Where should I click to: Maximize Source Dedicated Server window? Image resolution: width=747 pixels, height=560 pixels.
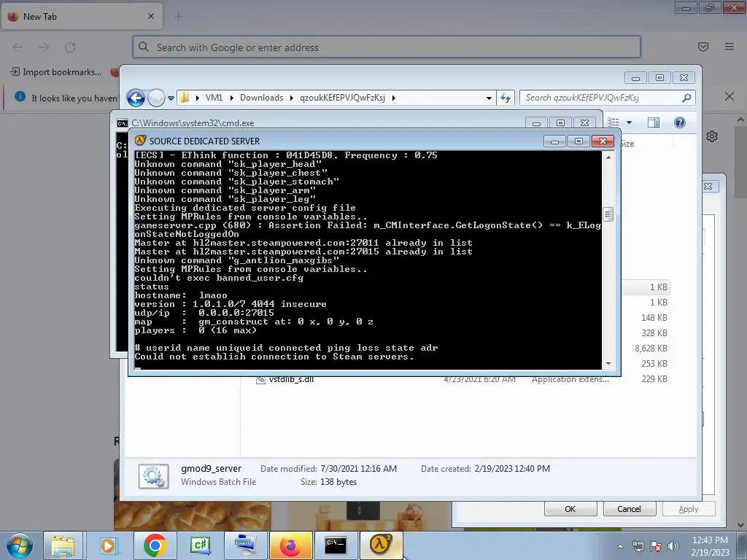[578, 141]
